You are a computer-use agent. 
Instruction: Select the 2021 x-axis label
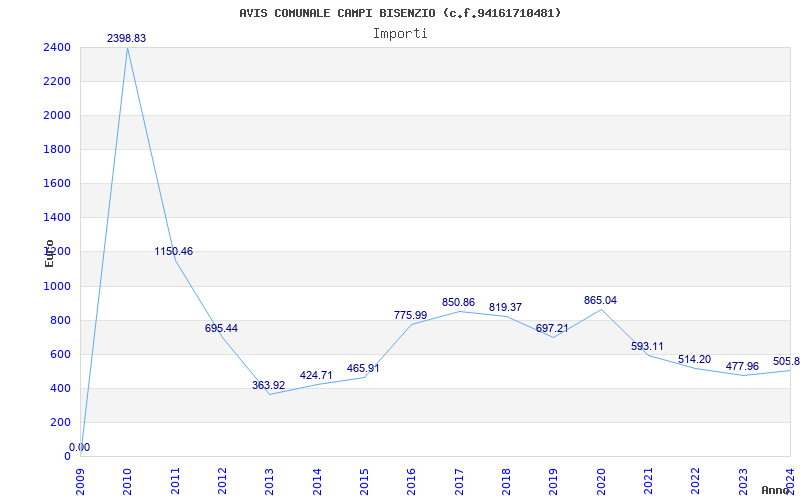click(648, 482)
